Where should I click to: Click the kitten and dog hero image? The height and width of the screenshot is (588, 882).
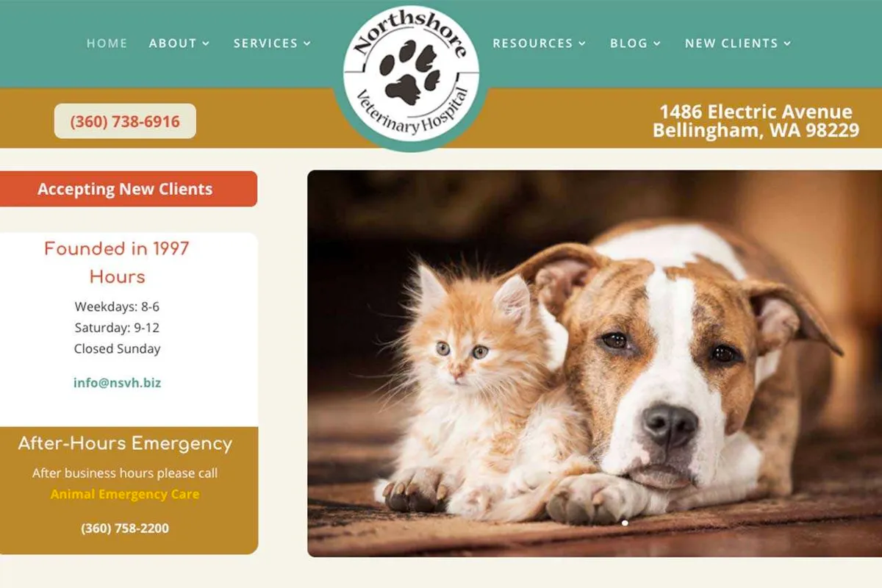click(x=594, y=363)
